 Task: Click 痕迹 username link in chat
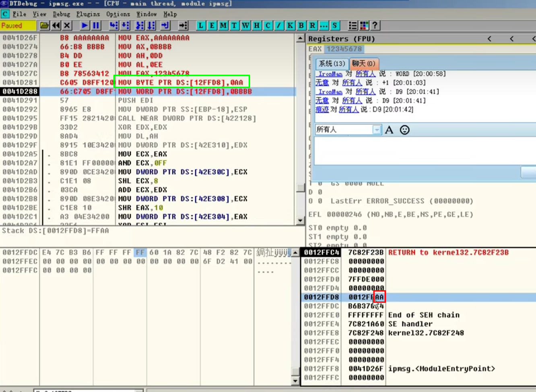[322, 109]
